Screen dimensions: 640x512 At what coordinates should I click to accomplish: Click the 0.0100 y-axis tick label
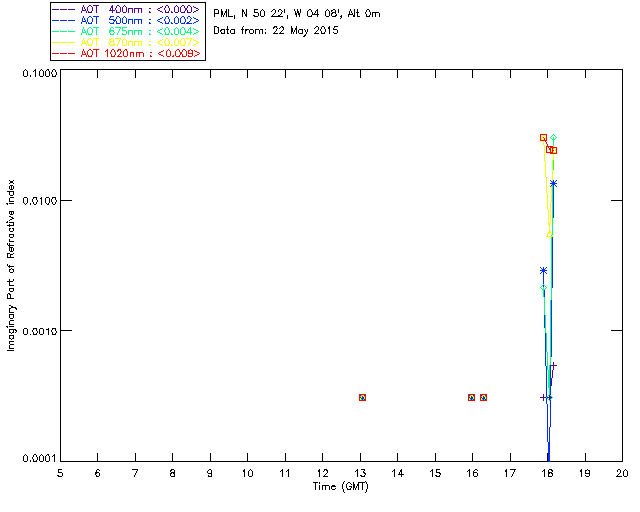click(39, 201)
